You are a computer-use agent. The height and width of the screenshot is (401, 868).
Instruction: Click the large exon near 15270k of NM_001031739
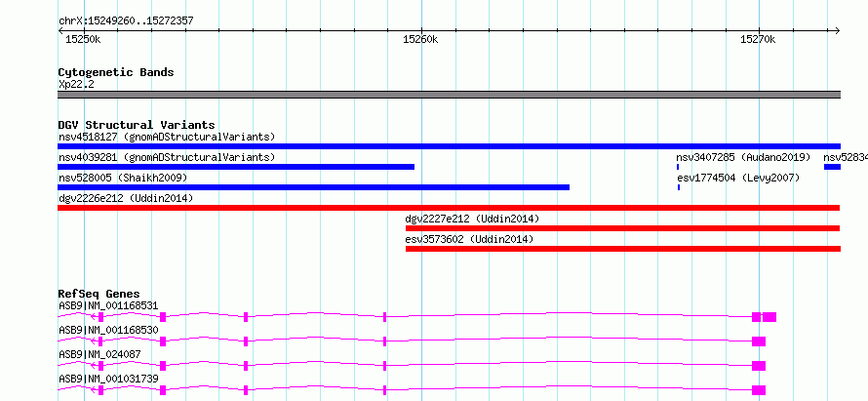coord(759,390)
